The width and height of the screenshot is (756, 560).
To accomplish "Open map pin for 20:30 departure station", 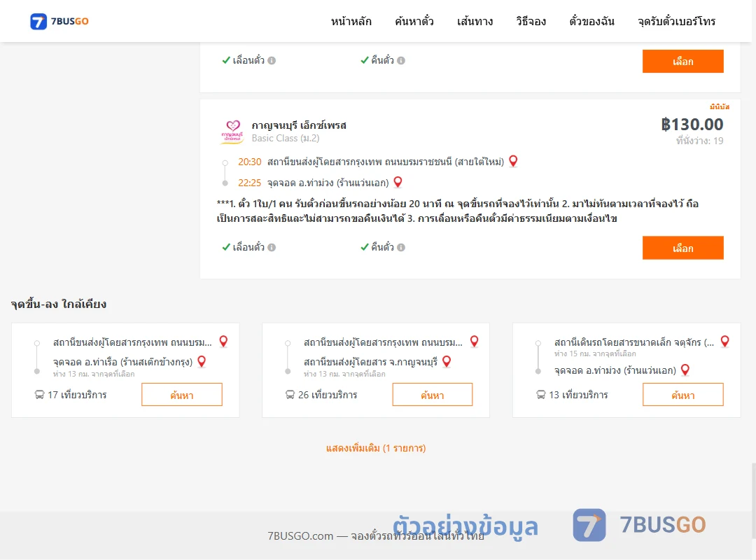I will click(514, 161).
